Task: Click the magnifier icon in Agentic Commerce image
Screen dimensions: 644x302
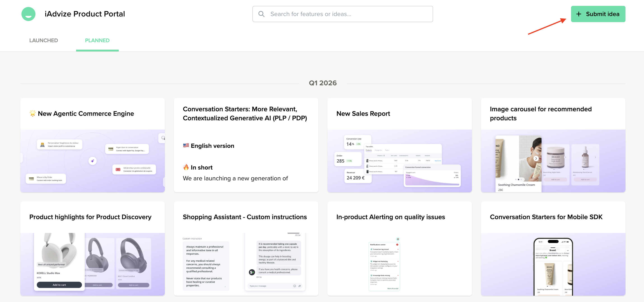Action: pyautogui.click(x=163, y=138)
